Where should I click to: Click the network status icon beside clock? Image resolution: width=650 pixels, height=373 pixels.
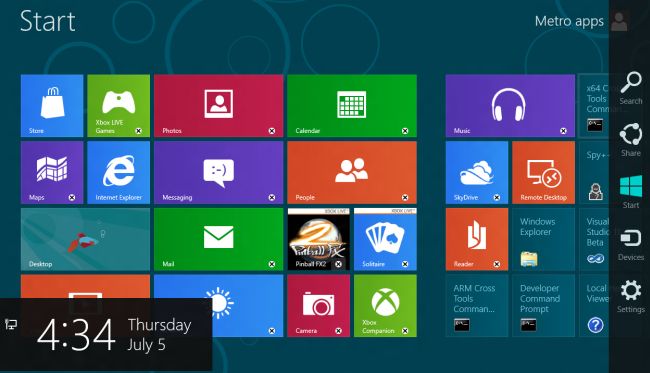[x=11, y=324]
